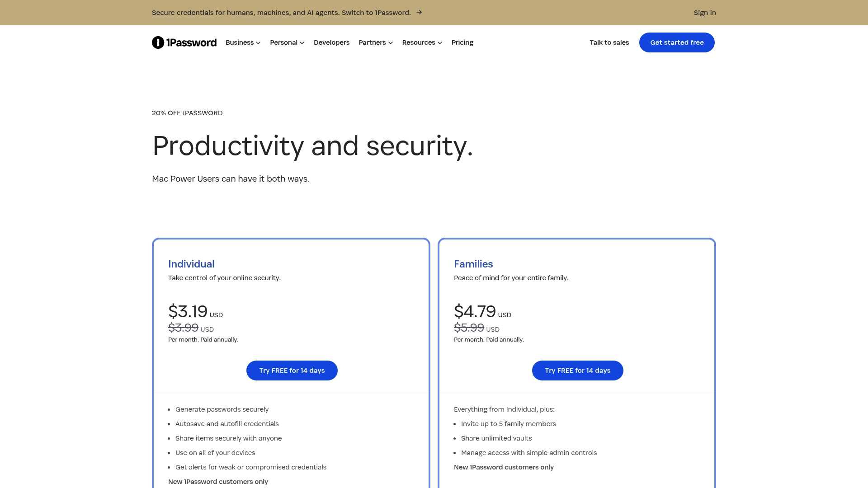The image size is (868, 488).
Task: Click Share unlimited vaults feature
Action: (x=496, y=438)
